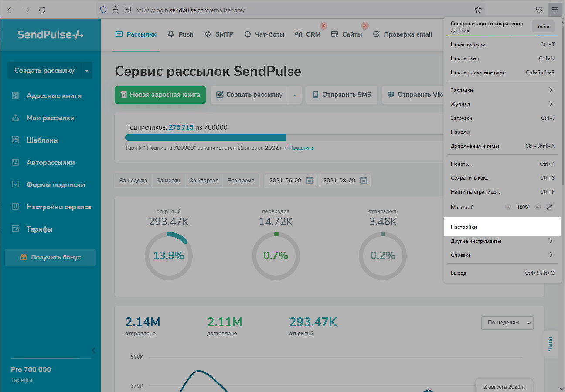Filter stats by За неделю

(133, 181)
